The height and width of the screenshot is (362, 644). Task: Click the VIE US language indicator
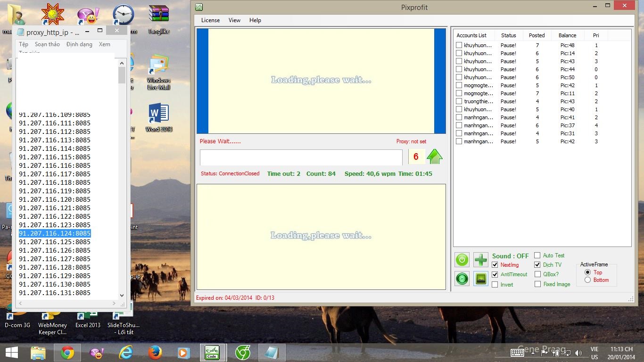(x=594, y=353)
